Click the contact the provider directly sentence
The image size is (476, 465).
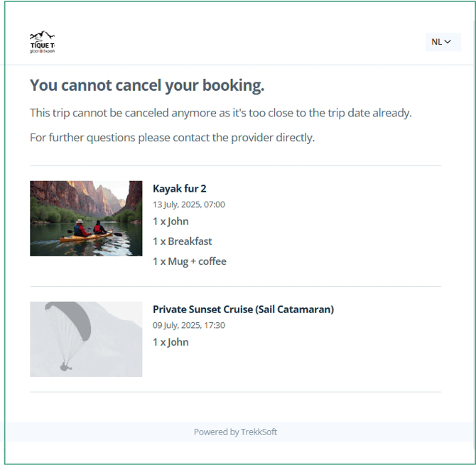coord(172,138)
